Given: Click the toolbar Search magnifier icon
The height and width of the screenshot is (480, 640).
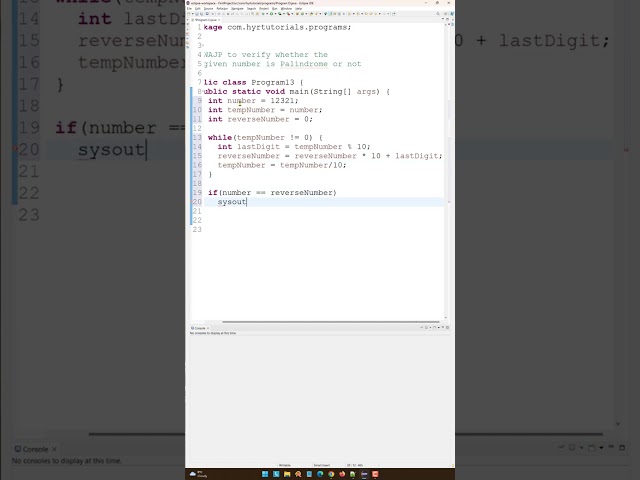Looking at the screenshot, I should tap(438, 13).
